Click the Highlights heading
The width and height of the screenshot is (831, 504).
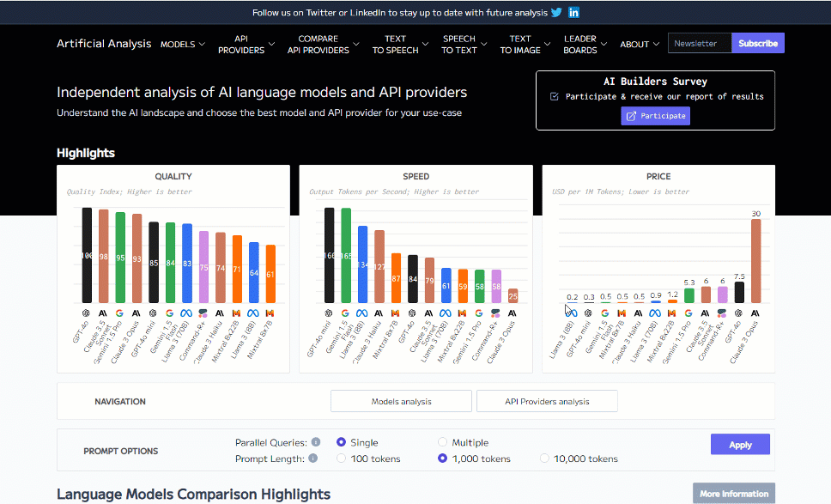pos(86,153)
